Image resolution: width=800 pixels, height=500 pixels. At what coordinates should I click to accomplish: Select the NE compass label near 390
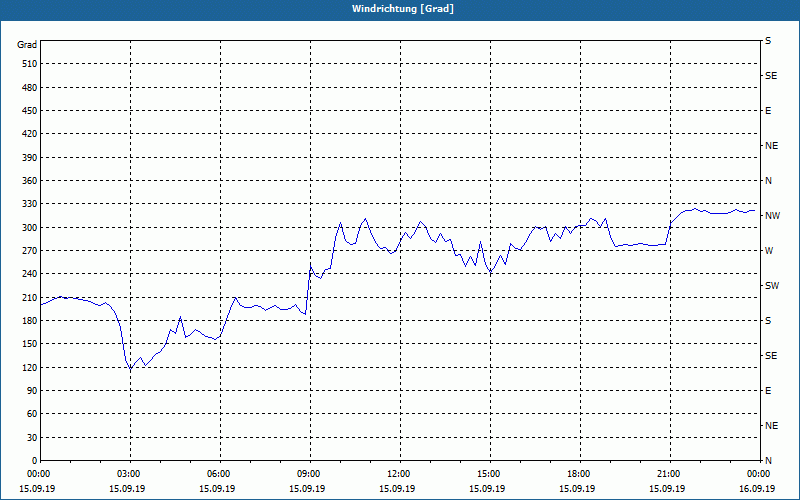(x=772, y=146)
